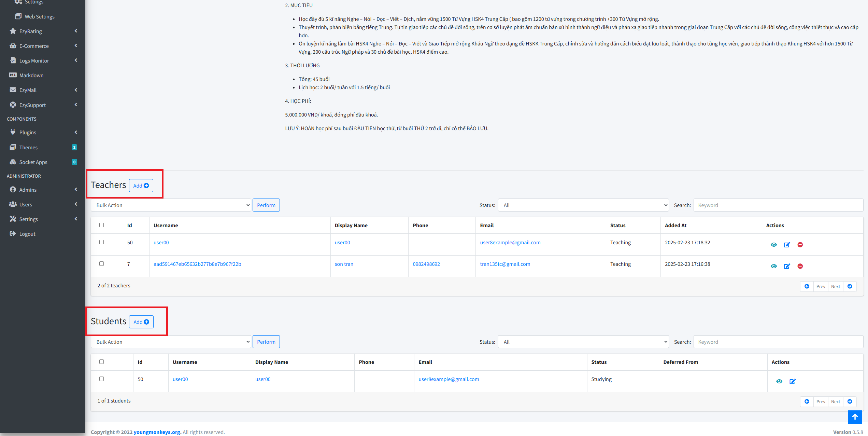
Task: Click the red delete icon for teacher user00
Action: pos(800,245)
